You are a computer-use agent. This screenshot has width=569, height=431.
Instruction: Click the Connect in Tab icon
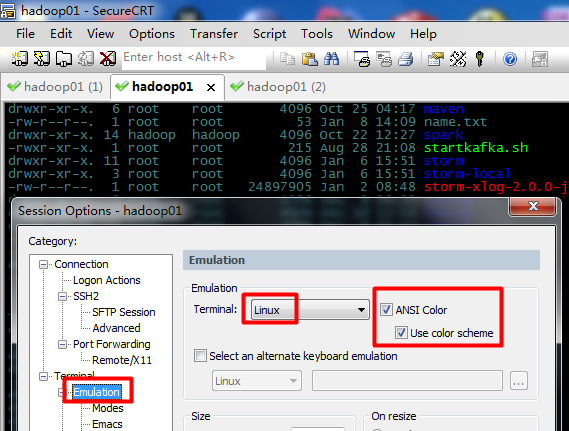pos(64,58)
